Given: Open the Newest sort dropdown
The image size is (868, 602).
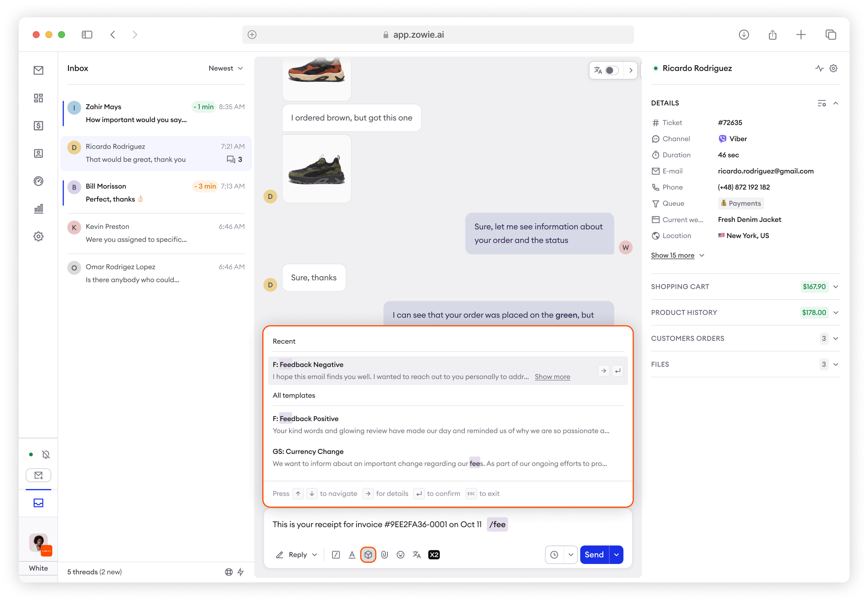Looking at the screenshot, I should pos(226,68).
